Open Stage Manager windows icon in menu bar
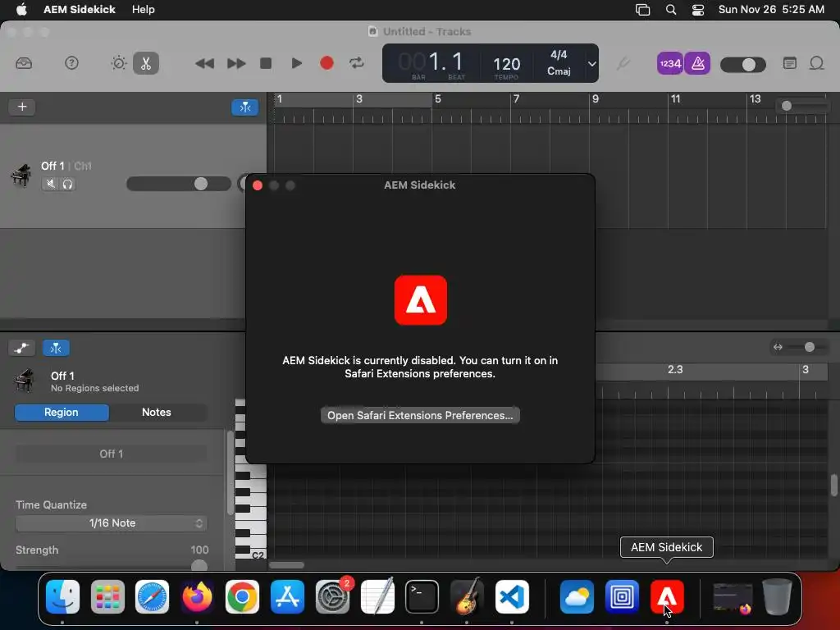Image resolution: width=840 pixels, height=630 pixels. point(642,9)
